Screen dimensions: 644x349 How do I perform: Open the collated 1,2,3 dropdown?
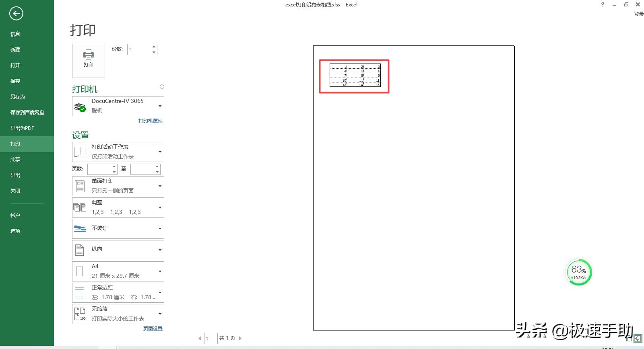(x=118, y=207)
